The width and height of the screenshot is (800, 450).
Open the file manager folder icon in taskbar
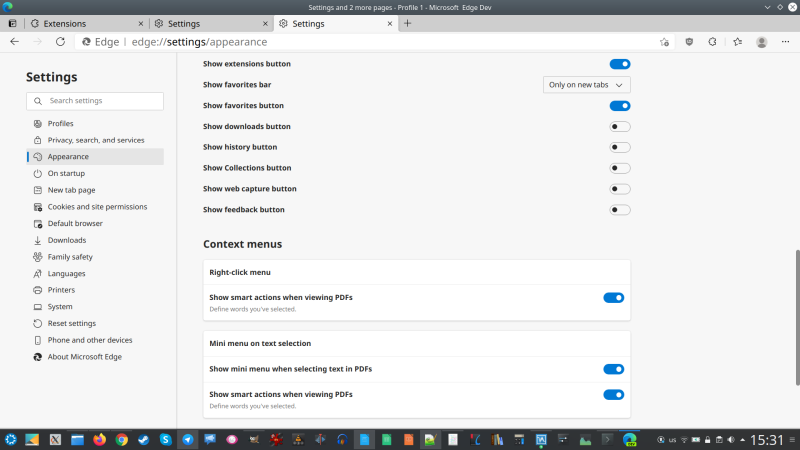point(77,439)
